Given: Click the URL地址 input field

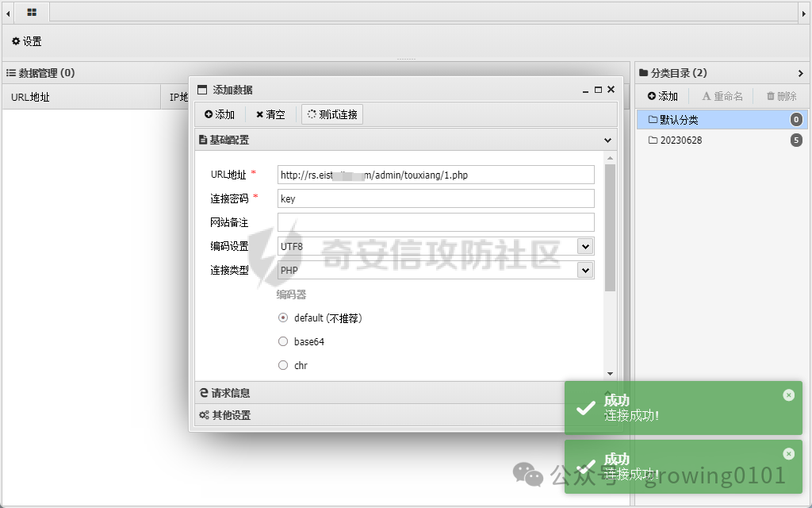Looking at the screenshot, I should point(435,175).
